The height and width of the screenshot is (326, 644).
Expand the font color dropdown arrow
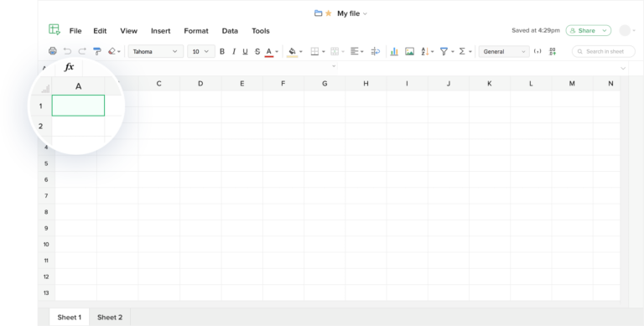click(277, 52)
